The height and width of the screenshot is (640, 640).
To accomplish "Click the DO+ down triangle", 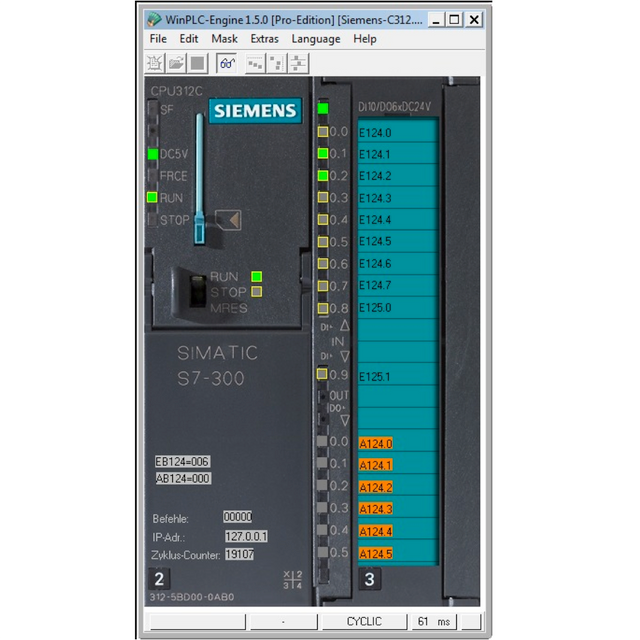I will [345, 420].
